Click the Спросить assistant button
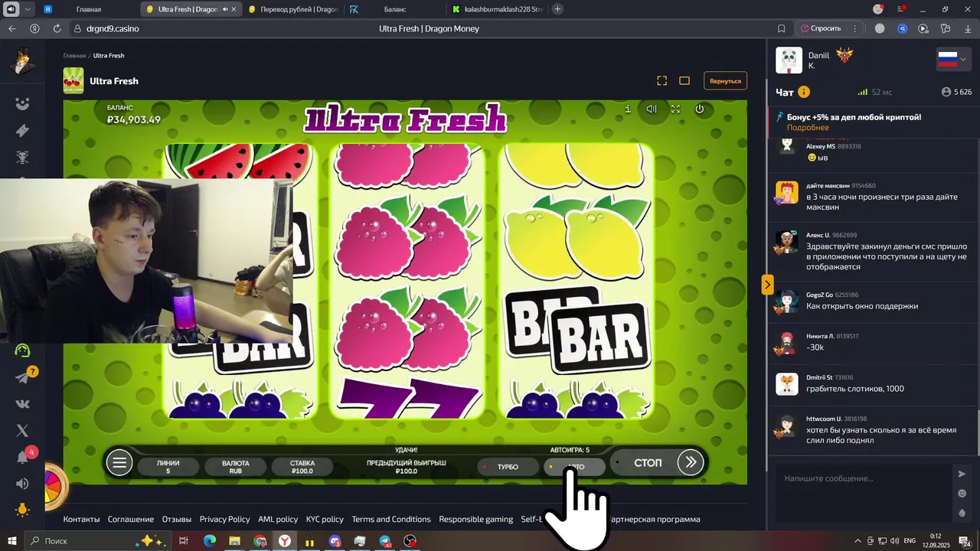The width and height of the screenshot is (980, 551). point(821,28)
